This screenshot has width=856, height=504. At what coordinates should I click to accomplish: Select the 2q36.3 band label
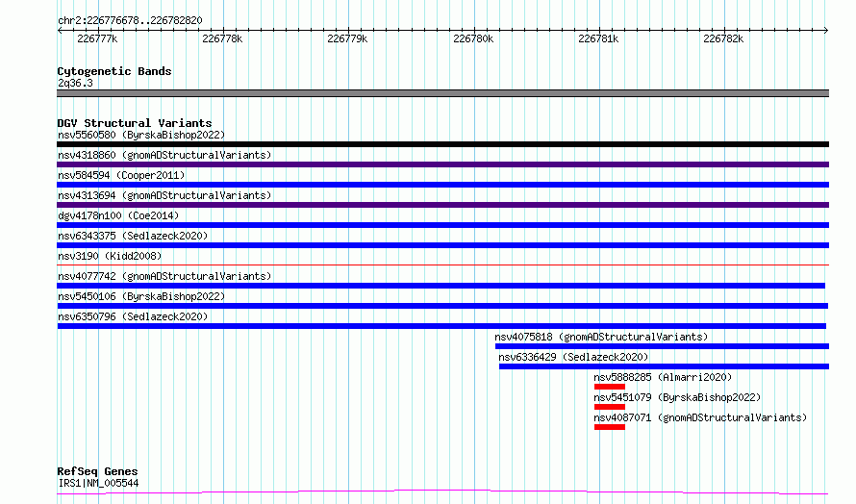[75, 83]
